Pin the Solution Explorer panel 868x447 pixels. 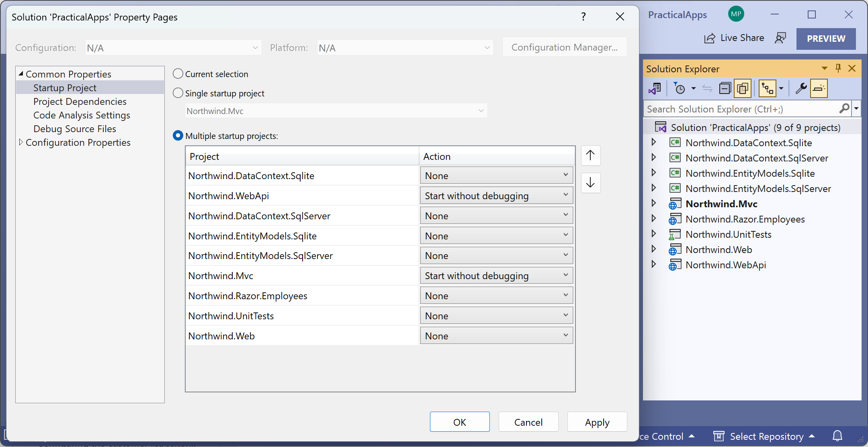[x=838, y=68]
